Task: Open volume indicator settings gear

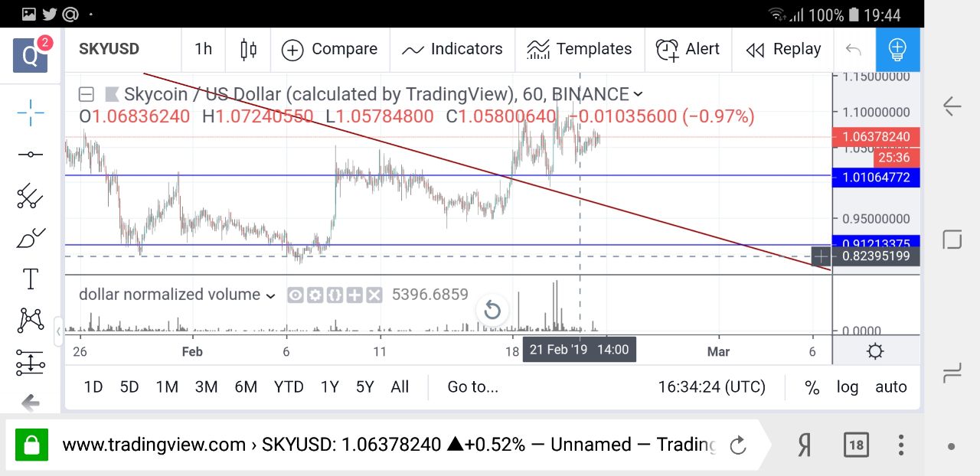Action: [x=315, y=295]
